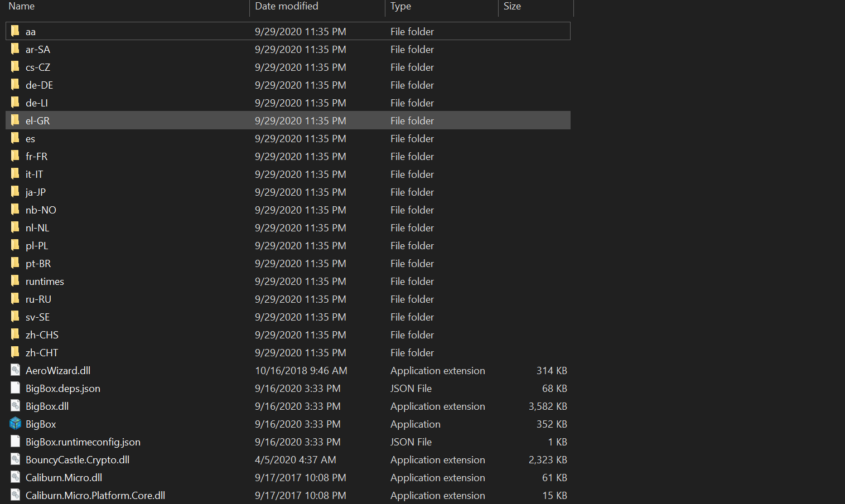Click the BigBox.deps.json file icon

[x=15, y=388]
